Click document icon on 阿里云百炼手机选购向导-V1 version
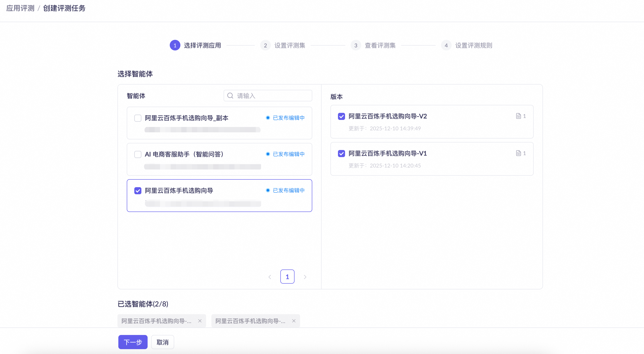This screenshot has width=644, height=354. pyautogui.click(x=518, y=153)
